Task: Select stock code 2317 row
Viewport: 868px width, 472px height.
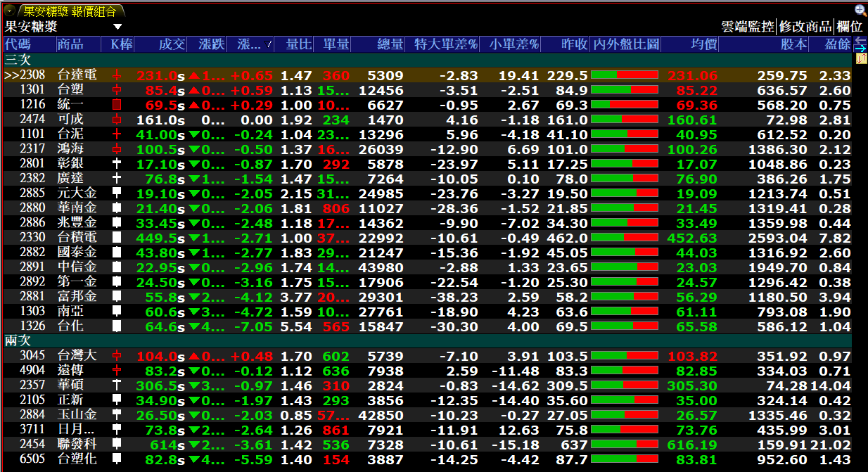Action: click(33, 149)
